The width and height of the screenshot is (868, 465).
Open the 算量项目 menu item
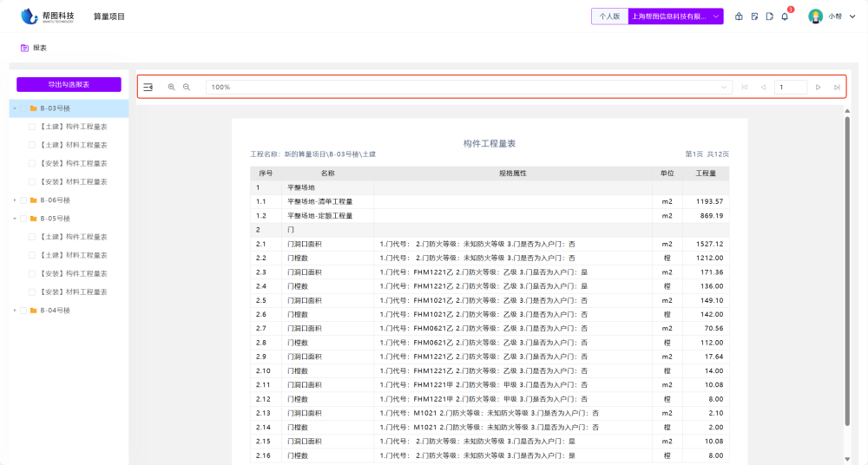pos(109,16)
